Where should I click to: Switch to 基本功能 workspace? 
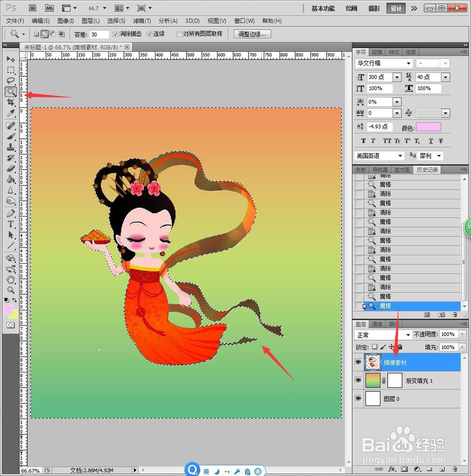[x=323, y=8]
